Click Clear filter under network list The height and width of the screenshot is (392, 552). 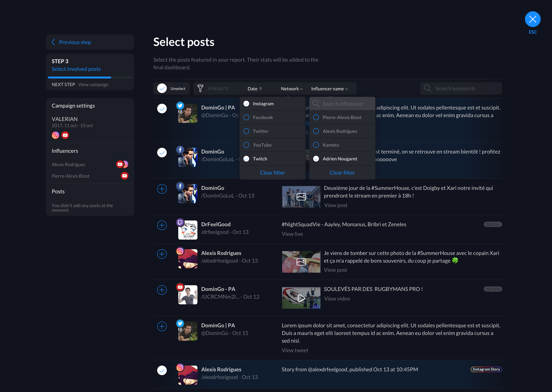(x=272, y=173)
